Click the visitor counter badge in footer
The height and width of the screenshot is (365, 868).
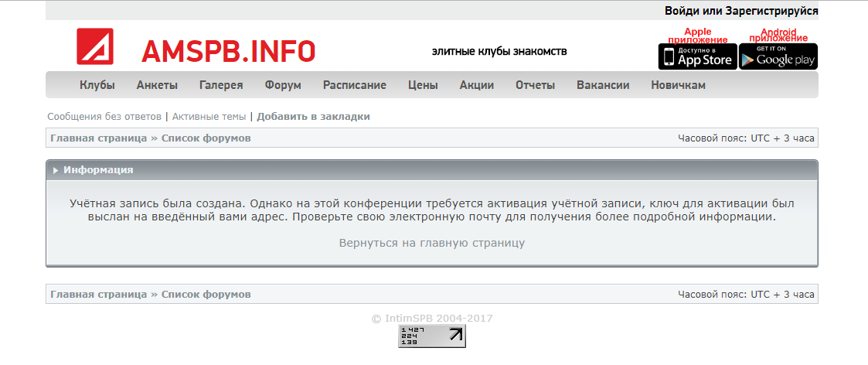pyautogui.click(x=432, y=336)
